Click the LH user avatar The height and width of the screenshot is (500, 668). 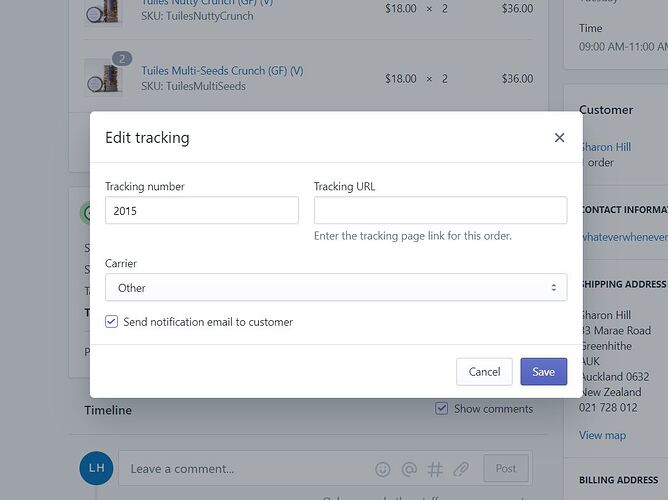[x=96, y=468]
